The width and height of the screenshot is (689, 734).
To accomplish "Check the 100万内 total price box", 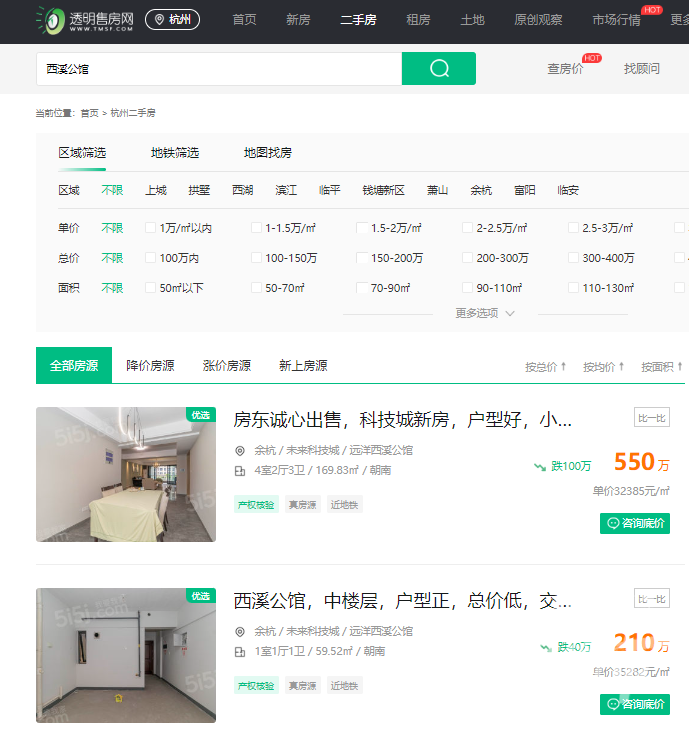I will [x=150, y=257].
